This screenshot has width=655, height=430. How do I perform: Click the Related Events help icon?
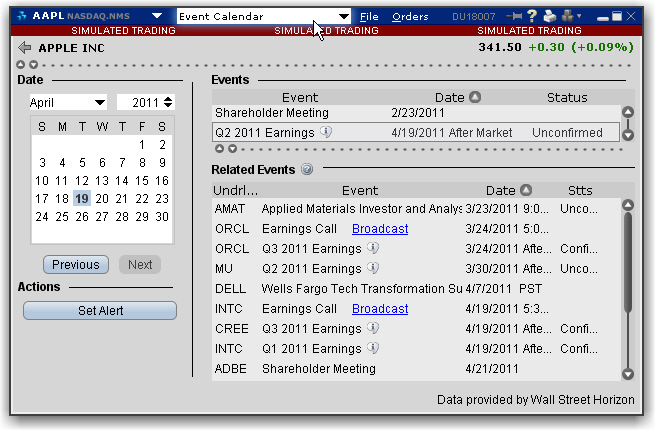point(307,169)
